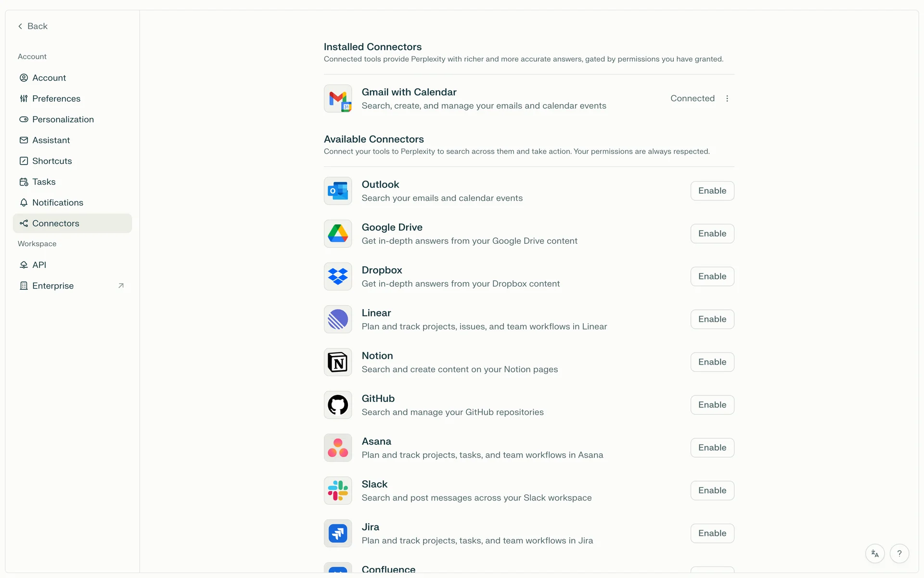Image resolution: width=924 pixels, height=578 pixels.
Task: Click the Gmail with Calendar connector icon
Action: coord(338,99)
